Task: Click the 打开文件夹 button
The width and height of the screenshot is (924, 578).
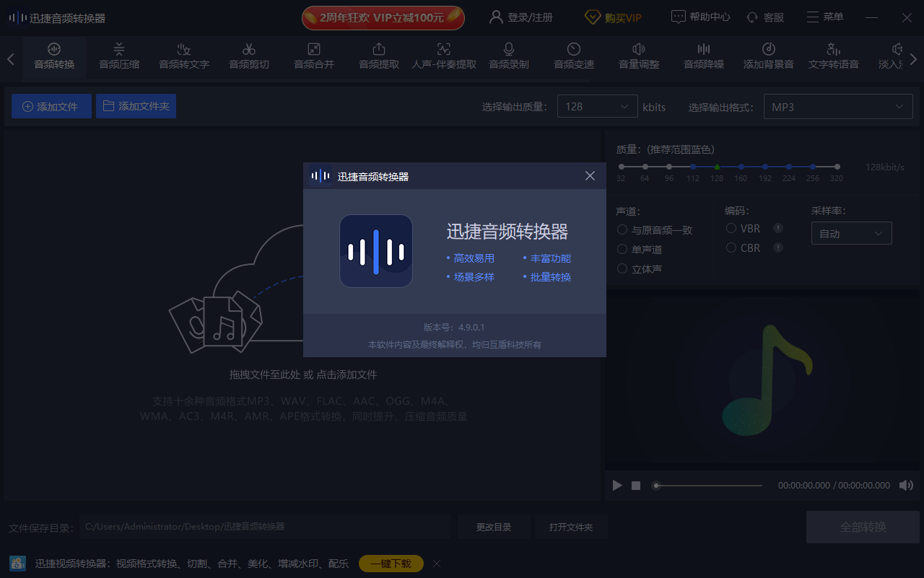Action: coord(571,527)
